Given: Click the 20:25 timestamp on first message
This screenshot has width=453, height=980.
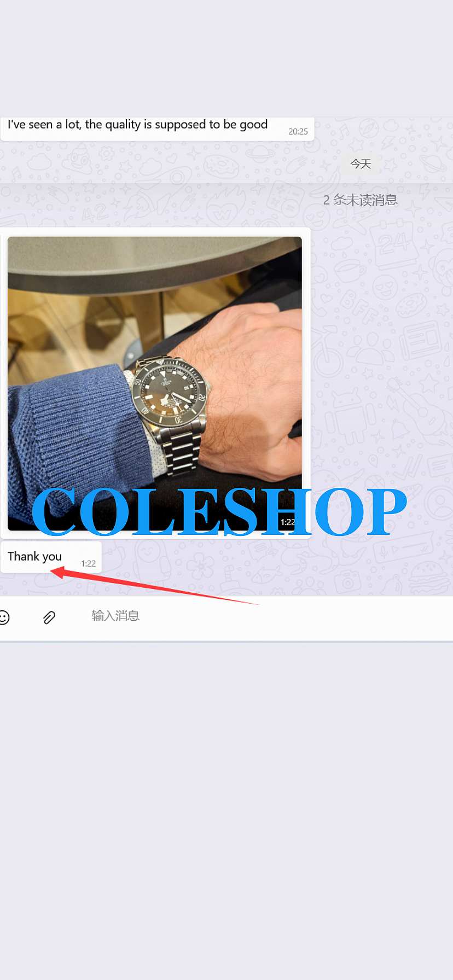Looking at the screenshot, I should click(298, 132).
